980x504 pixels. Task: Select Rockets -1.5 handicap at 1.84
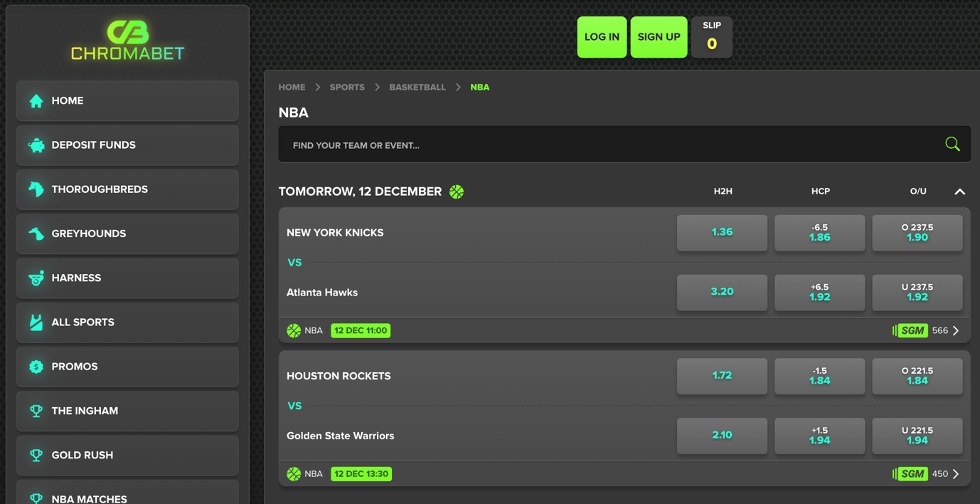(819, 376)
